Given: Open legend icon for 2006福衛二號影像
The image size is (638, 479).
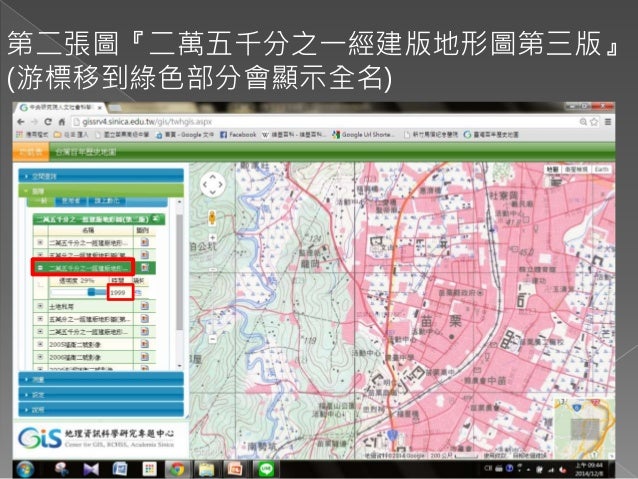Looking at the screenshot, I should (144, 357).
